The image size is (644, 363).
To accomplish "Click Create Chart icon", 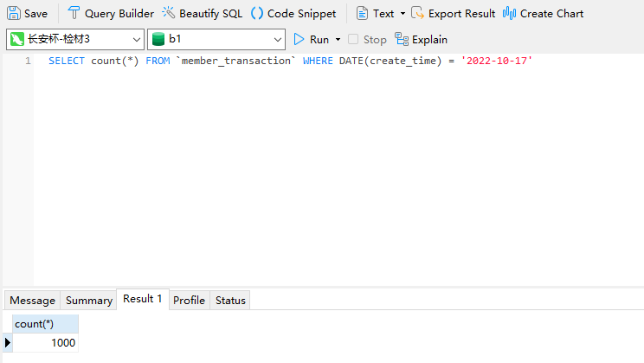I will (x=510, y=14).
